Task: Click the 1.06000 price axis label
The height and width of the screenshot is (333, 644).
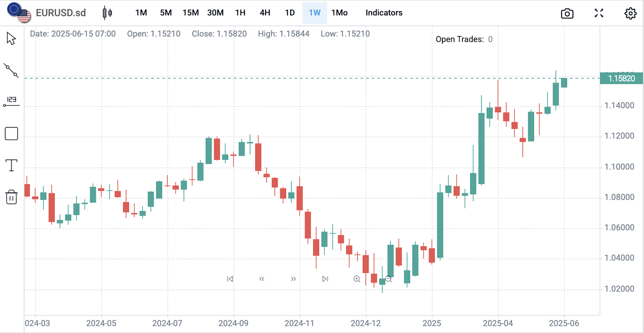Action: pos(619,228)
